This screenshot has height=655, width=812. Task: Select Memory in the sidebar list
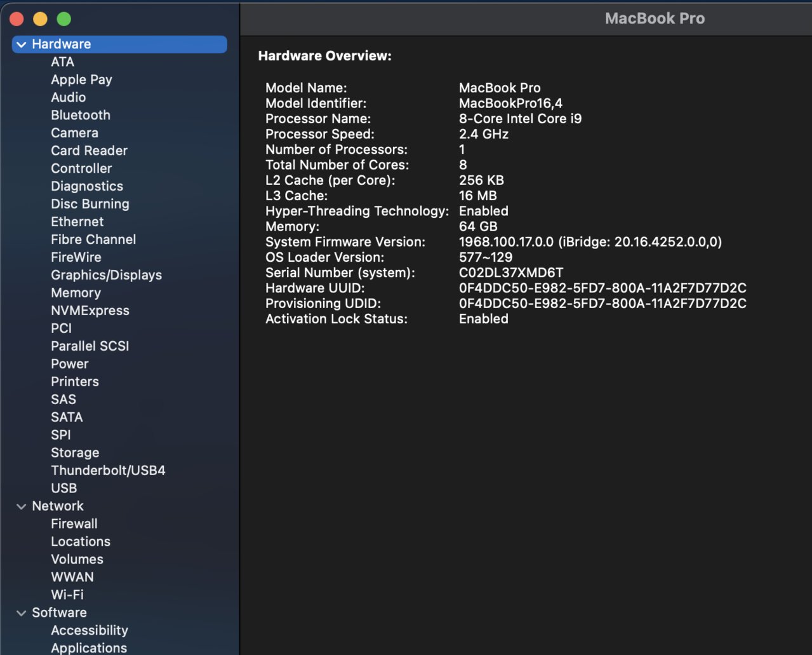click(76, 294)
